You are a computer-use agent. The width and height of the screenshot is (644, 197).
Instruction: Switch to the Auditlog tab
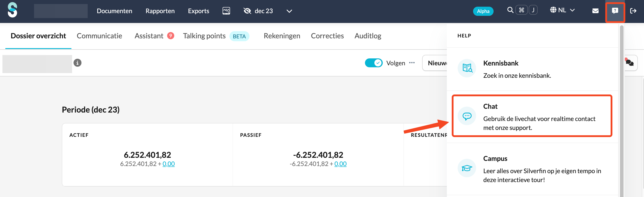tap(367, 36)
